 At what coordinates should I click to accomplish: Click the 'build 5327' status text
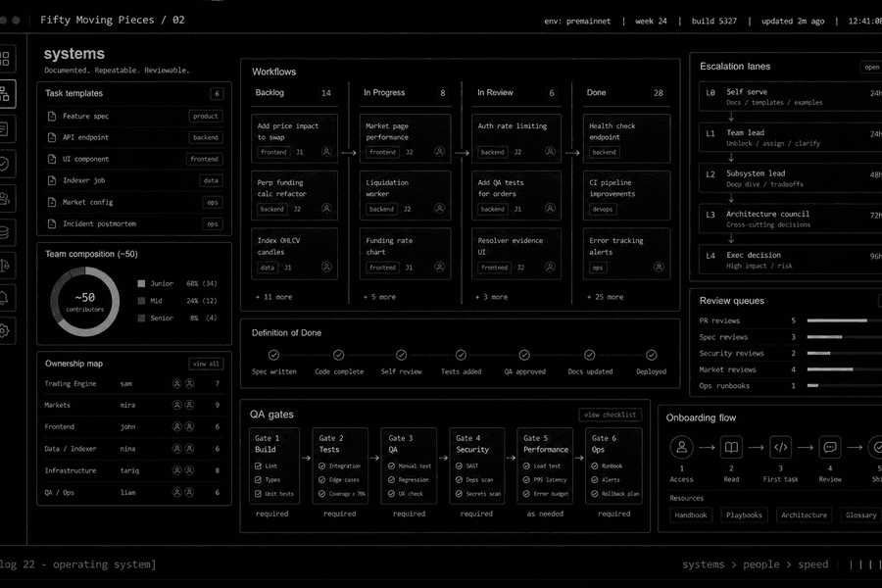tap(713, 21)
